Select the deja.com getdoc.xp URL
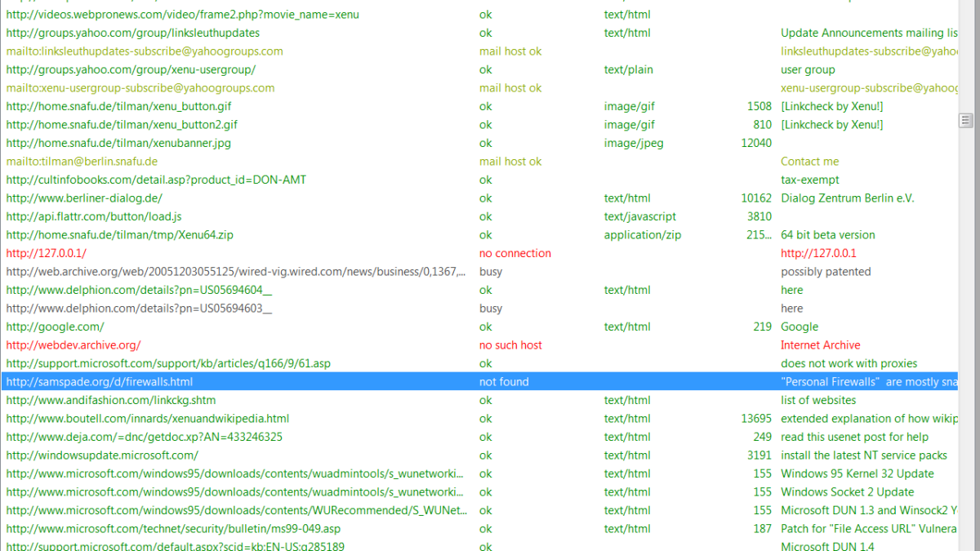The height and width of the screenshot is (551, 980). (145, 437)
